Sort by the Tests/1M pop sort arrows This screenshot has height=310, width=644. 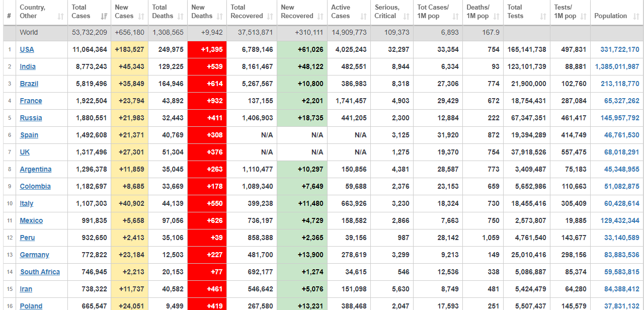(584, 16)
